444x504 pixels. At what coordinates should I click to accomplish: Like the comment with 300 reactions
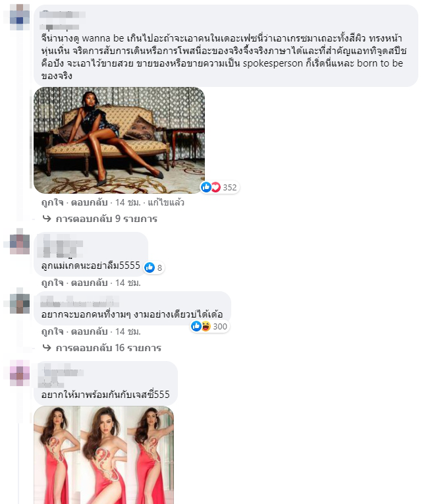(x=53, y=331)
